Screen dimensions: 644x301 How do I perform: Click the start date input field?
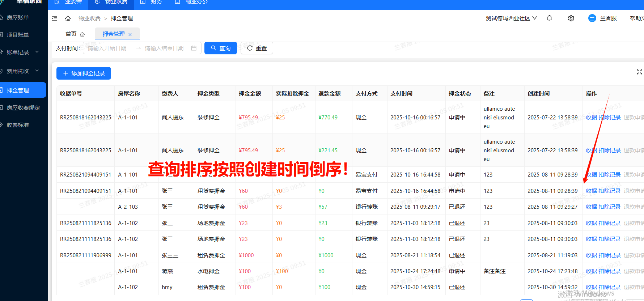tap(107, 48)
